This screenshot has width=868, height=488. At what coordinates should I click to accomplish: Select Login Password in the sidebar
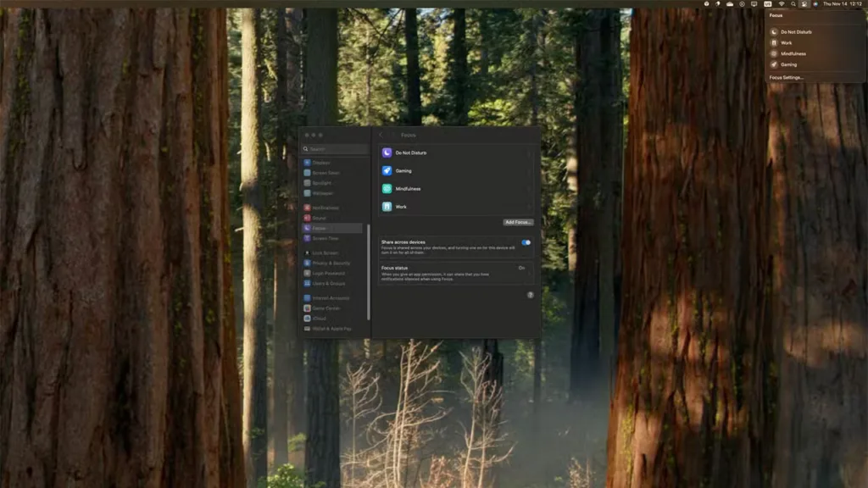tap(332, 273)
